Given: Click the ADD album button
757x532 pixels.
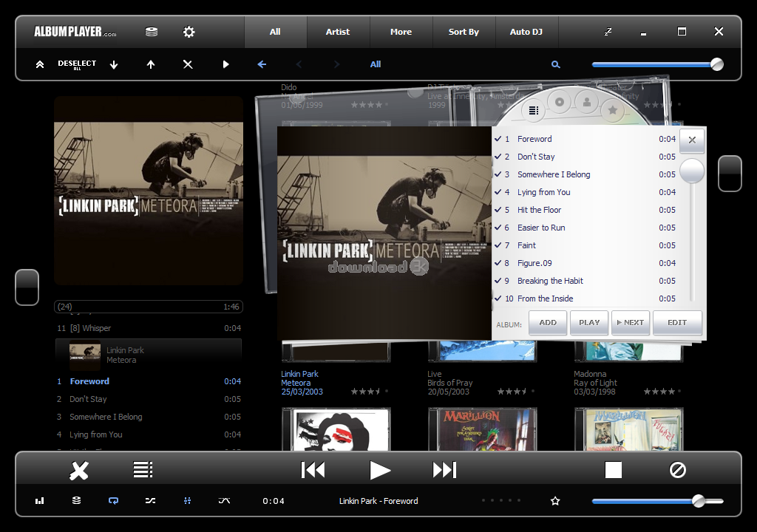Looking at the screenshot, I should tap(548, 322).
